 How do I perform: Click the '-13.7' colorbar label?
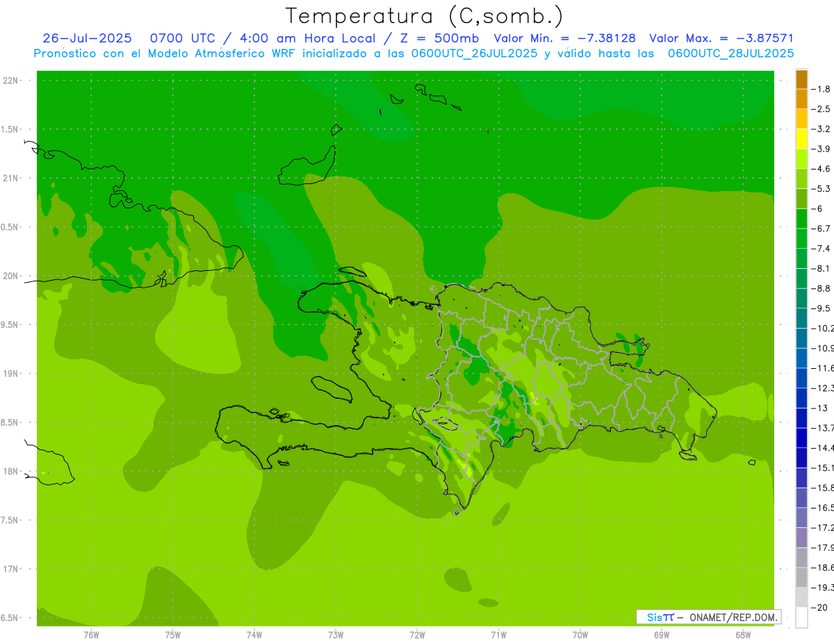coord(823,428)
